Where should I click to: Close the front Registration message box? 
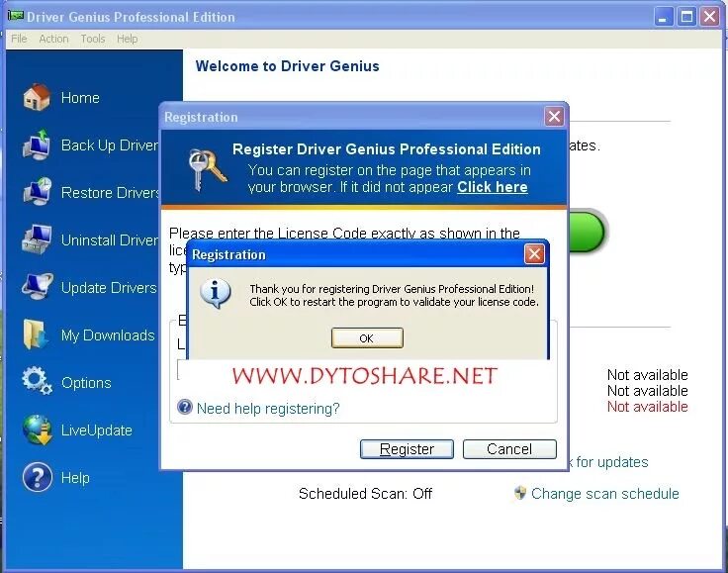(x=534, y=254)
